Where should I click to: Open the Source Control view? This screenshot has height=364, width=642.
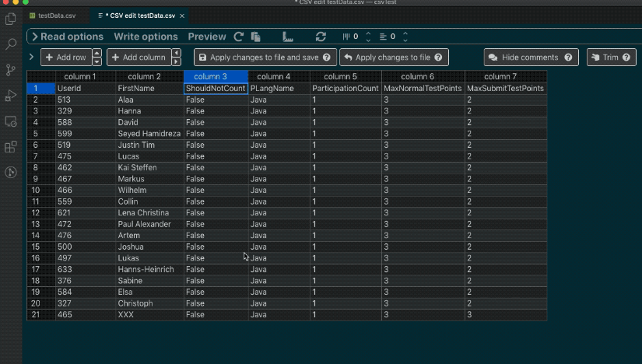(x=11, y=70)
